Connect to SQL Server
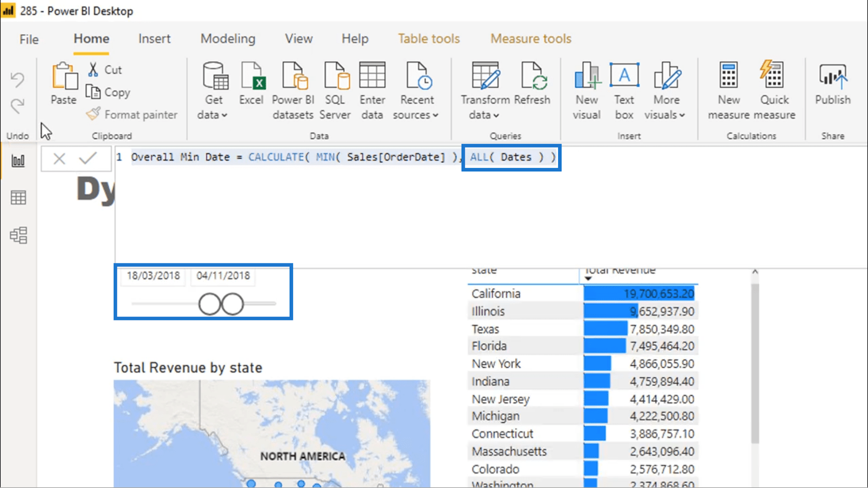 [335, 90]
